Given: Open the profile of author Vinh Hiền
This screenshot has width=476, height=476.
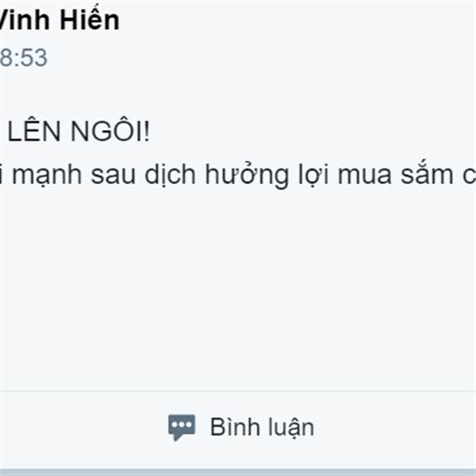Looking at the screenshot, I should 59,20.
